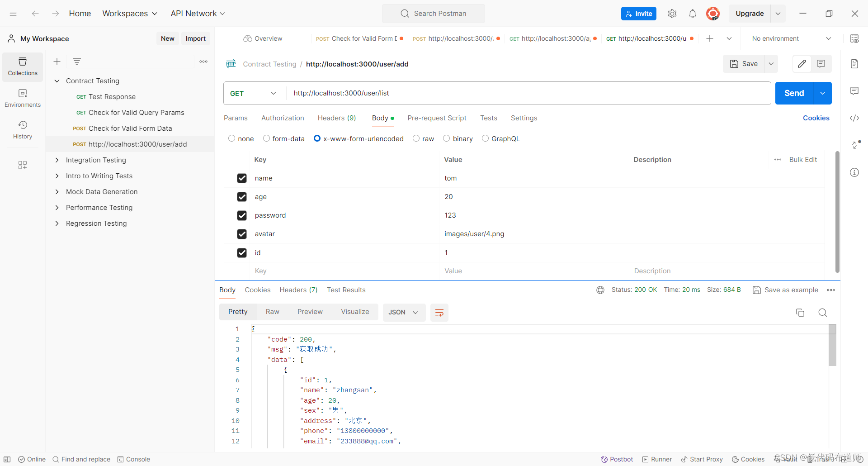Click the Invite button

(639, 14)
